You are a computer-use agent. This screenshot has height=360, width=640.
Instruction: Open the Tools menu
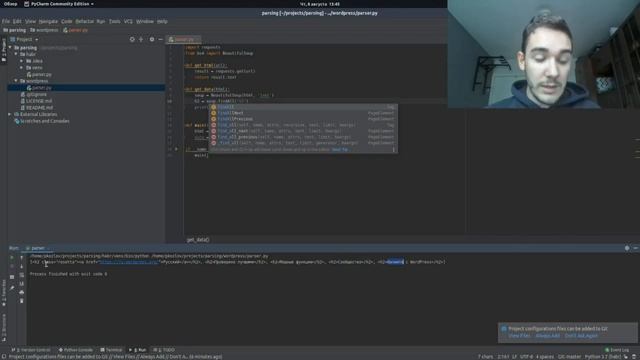[115, 21]
